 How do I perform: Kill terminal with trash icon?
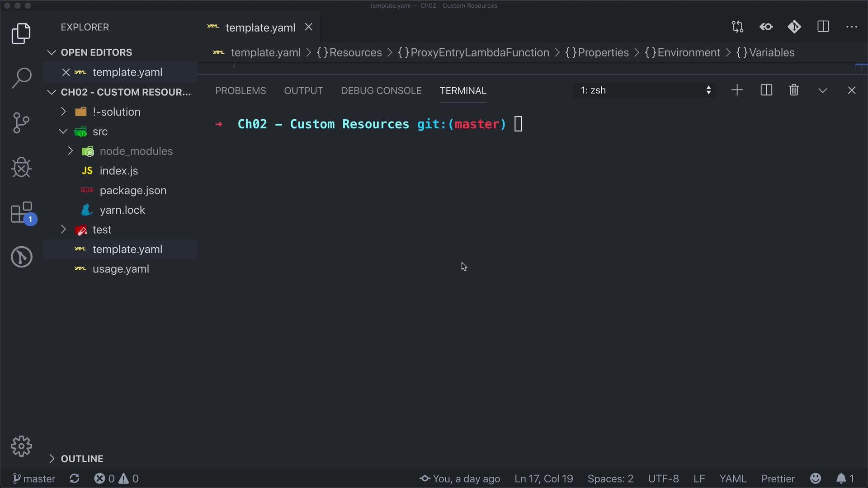point(794,90)
